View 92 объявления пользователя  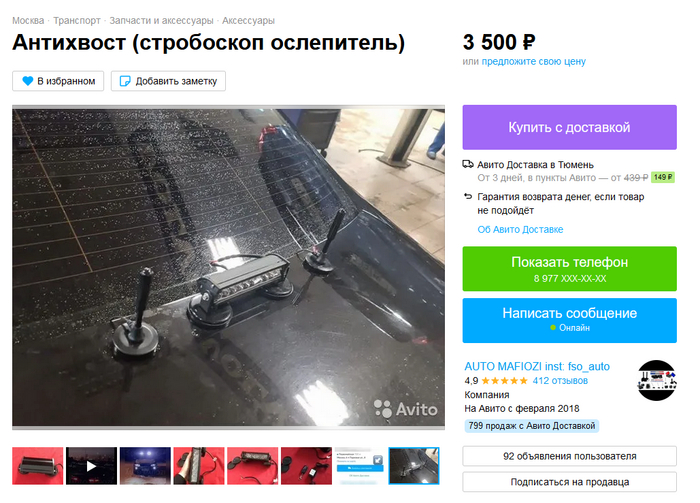point(569,456)
